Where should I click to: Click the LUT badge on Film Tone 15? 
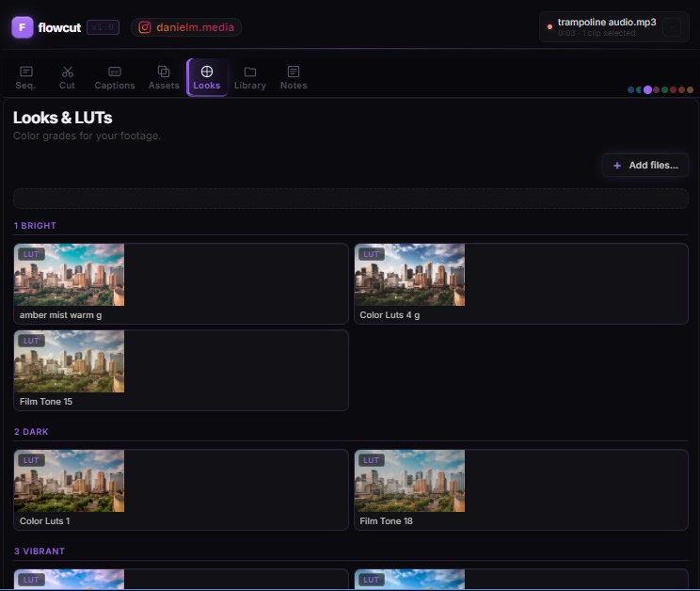pyautogui.click(x=31, y=341)
